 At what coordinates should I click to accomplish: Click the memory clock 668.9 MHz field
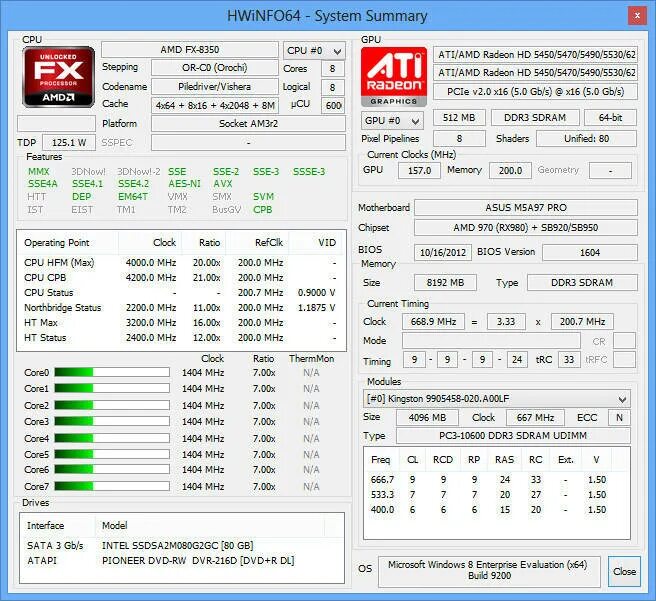pos(433,322)
